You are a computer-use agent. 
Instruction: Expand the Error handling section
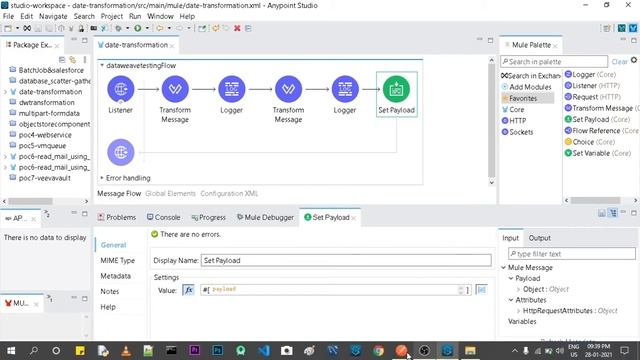(x=102, y=178)
